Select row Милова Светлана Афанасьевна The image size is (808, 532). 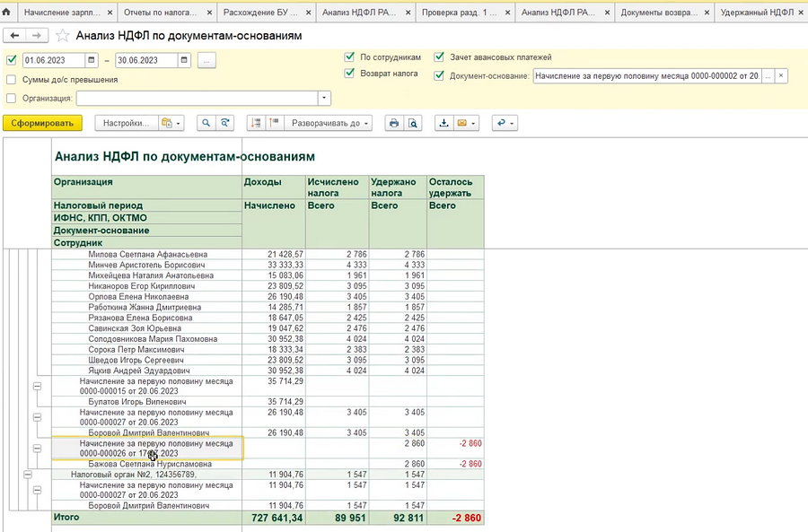point(268,255)
